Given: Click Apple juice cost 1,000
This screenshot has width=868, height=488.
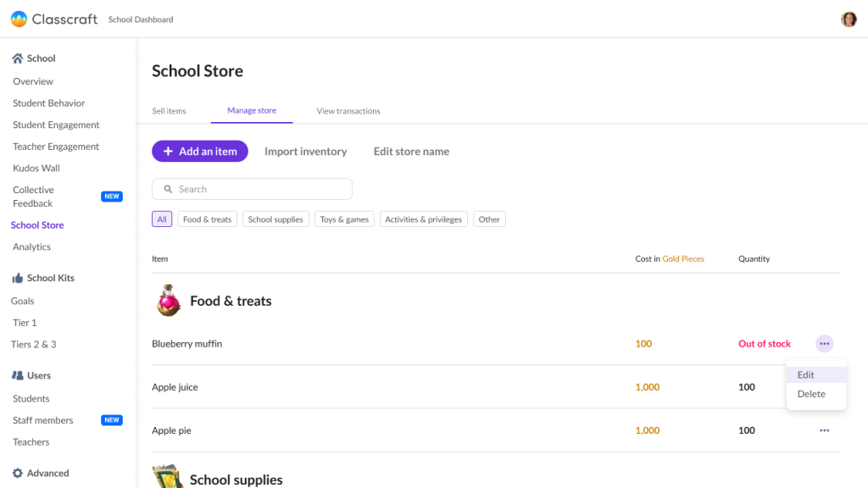Looking at the screenshot, I should (647, 386).
